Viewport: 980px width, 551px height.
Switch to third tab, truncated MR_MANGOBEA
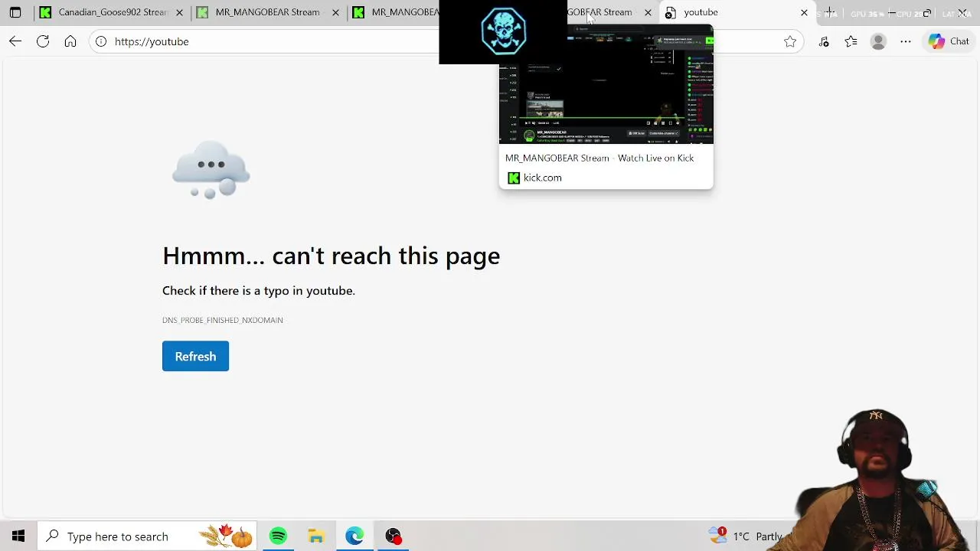tap(394, 12)
